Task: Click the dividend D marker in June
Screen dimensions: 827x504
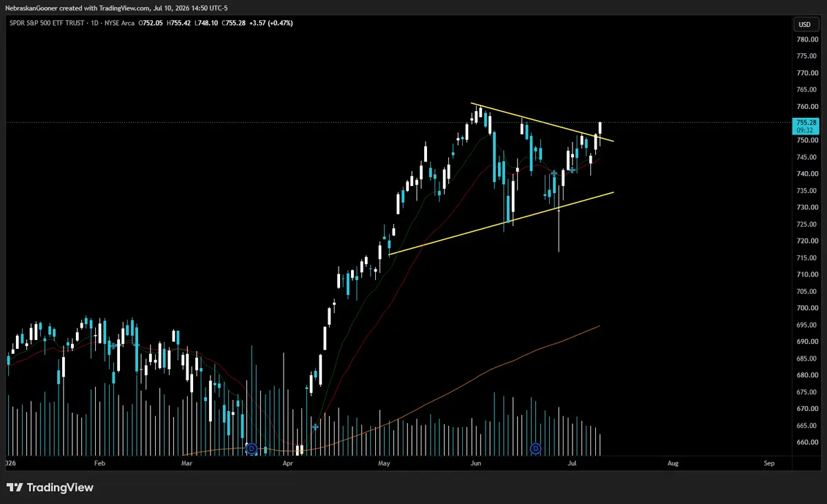Action: (535, 449)
